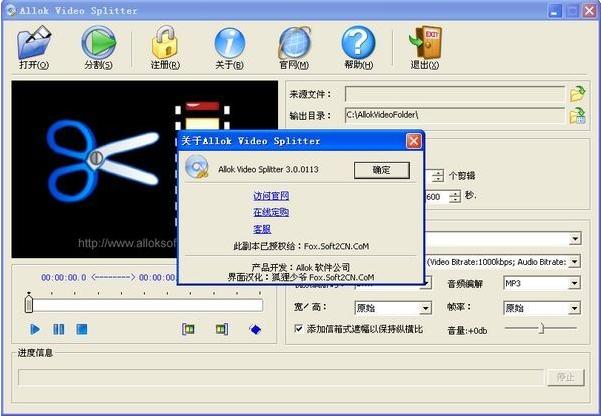Open the 客服 support link
This screenshot has height=417, width=601.
pos(262,229)
